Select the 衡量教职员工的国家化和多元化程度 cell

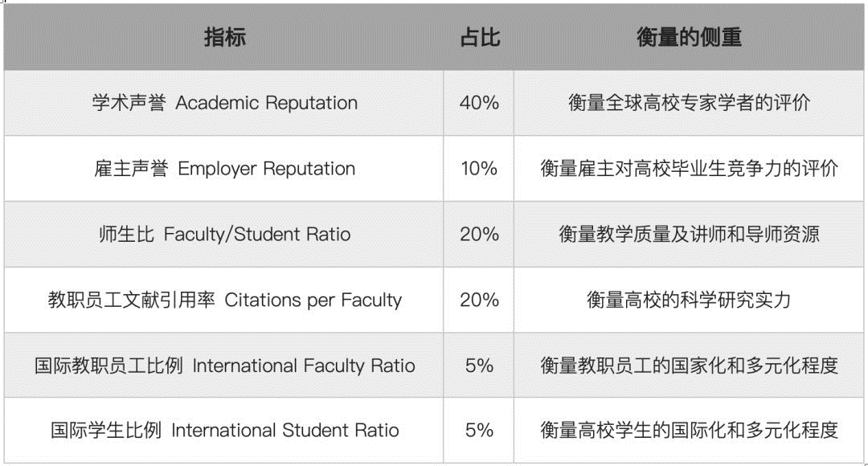689,366
